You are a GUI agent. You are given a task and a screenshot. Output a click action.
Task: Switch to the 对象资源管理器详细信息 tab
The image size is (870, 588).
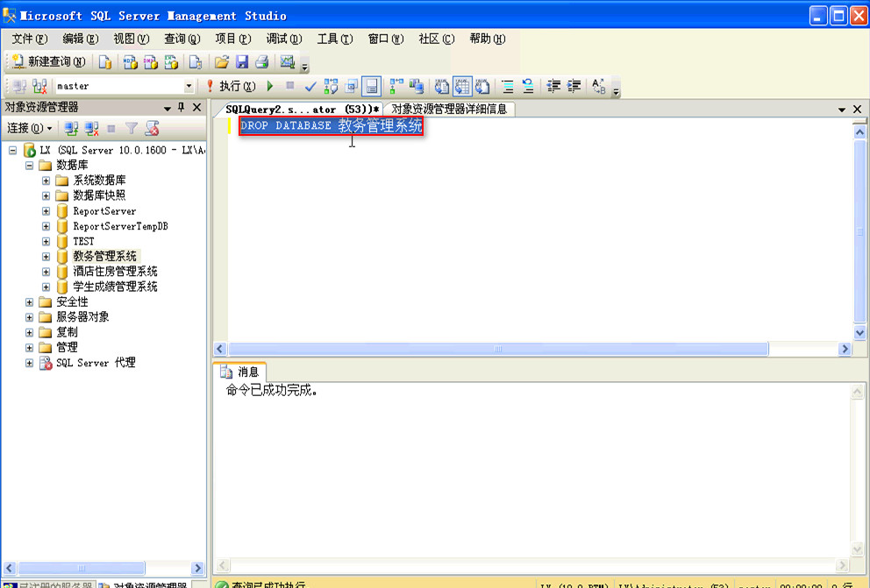pos(449,110)
